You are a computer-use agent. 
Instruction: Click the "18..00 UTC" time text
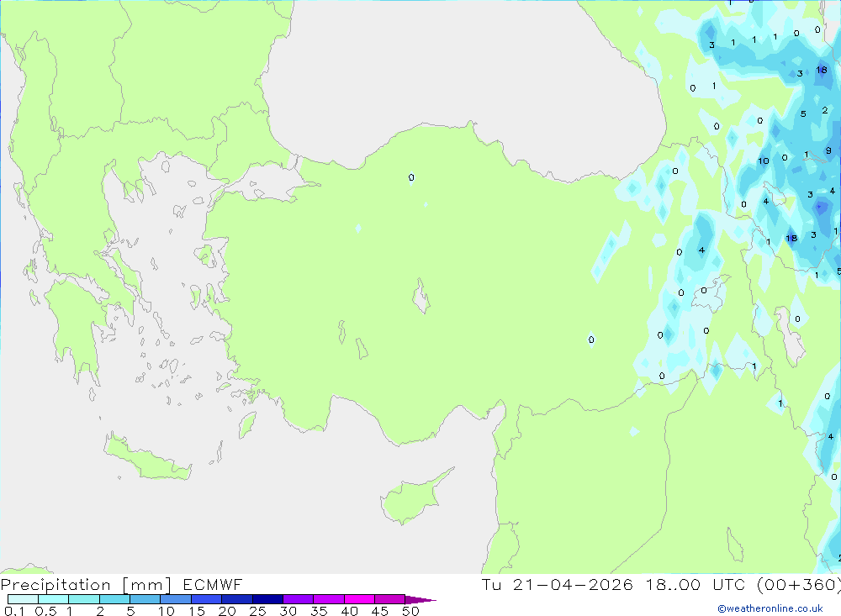point(696,584)
